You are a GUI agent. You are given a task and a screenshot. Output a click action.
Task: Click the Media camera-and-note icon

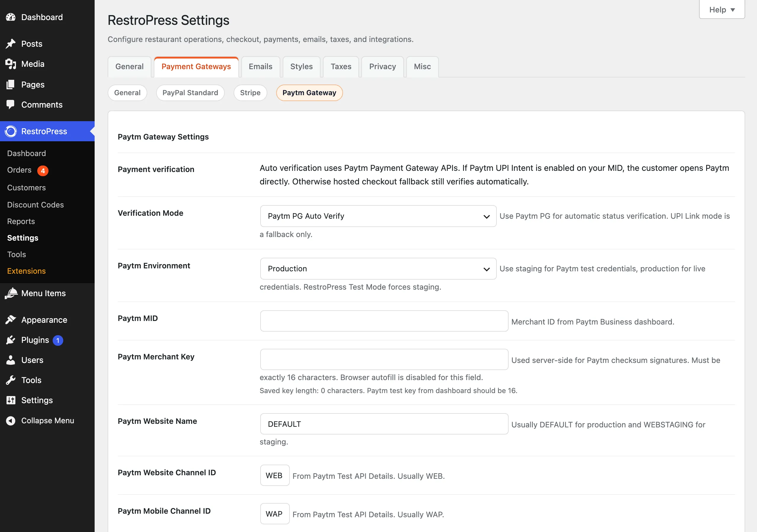click(x=11, y=64)
